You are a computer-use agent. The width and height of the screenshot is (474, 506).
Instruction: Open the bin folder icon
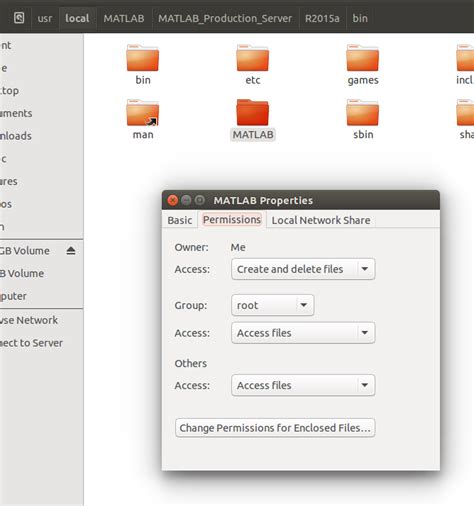(143, 58)
